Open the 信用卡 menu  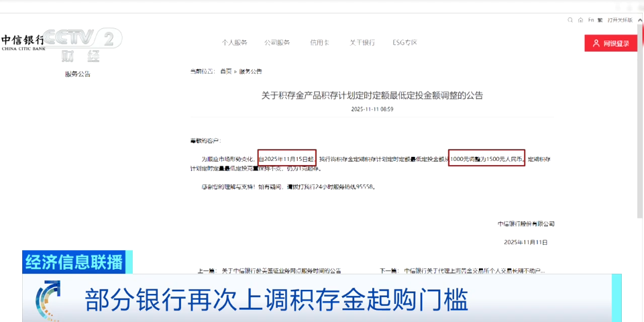[x=319, y=42]
